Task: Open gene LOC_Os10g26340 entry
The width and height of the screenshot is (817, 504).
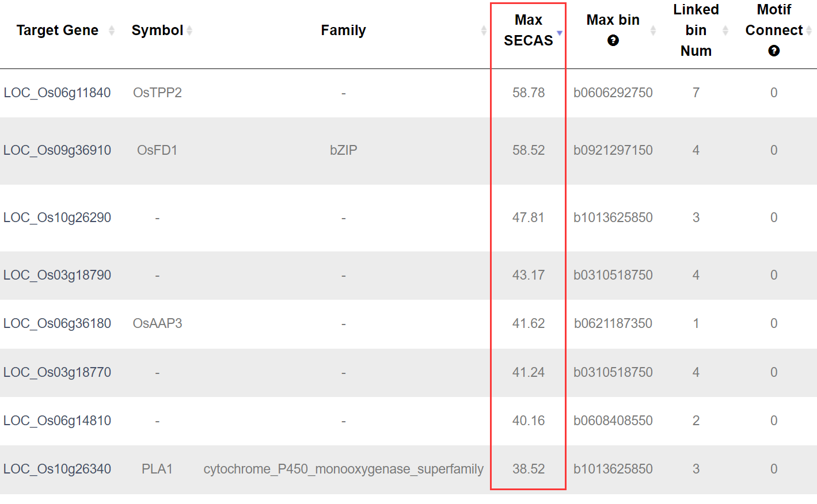Action: [57, 469]
